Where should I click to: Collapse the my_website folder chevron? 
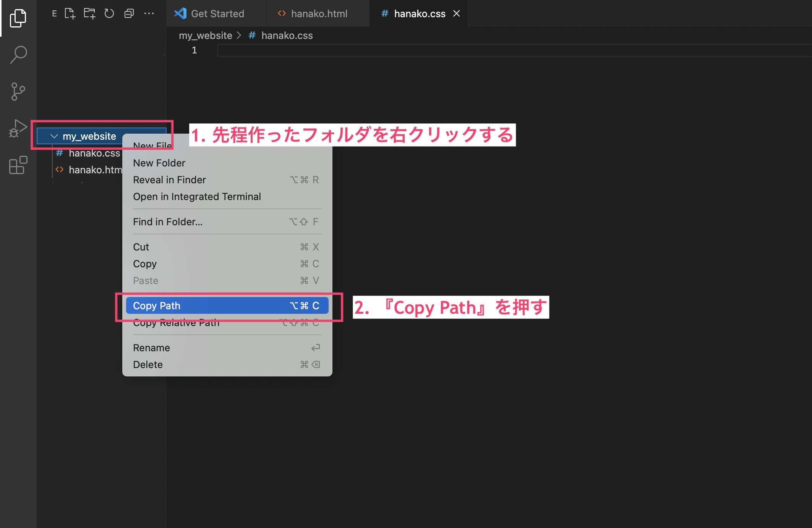54,136
